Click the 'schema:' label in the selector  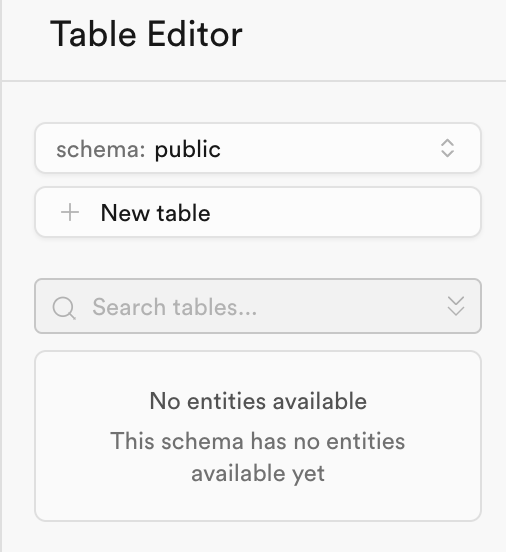(x=101, y=149)
